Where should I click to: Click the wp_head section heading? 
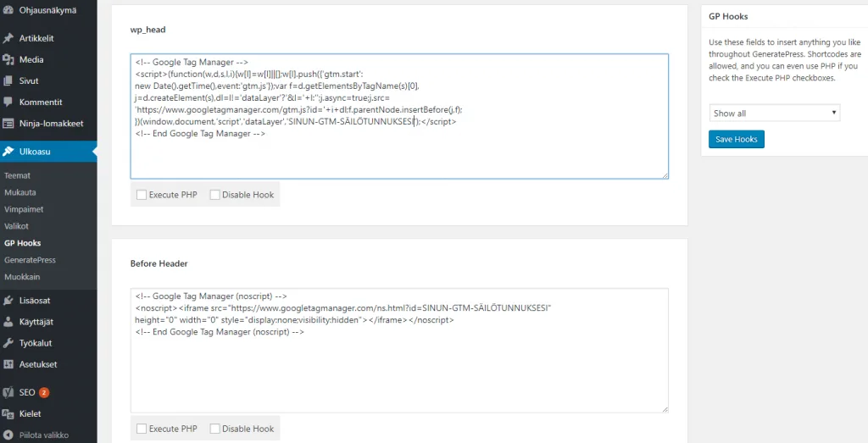147,30
